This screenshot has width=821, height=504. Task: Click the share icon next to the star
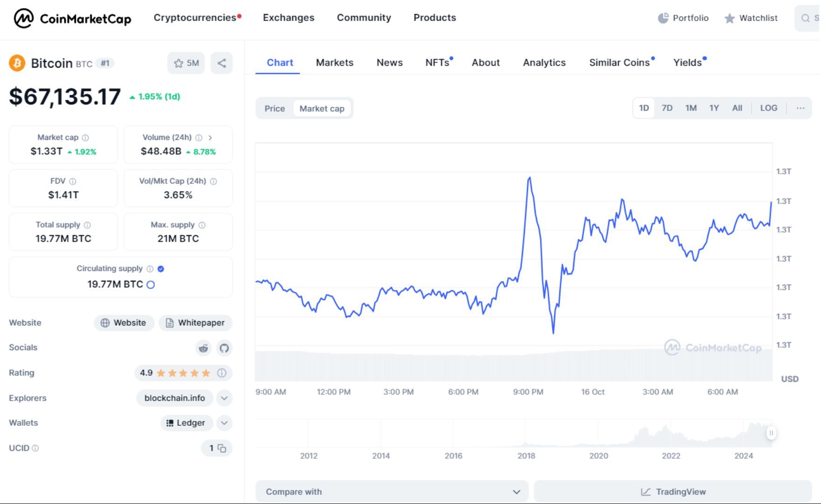[222, 63]
